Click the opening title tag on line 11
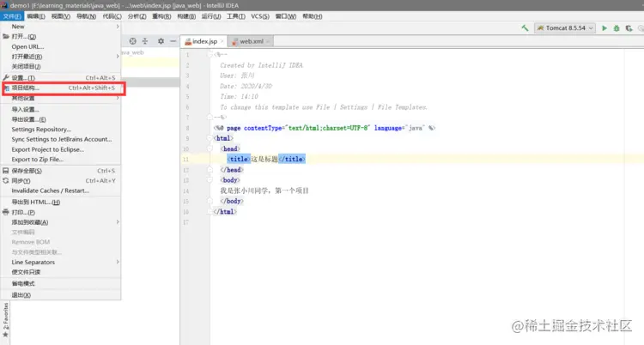 click(239, 159)
